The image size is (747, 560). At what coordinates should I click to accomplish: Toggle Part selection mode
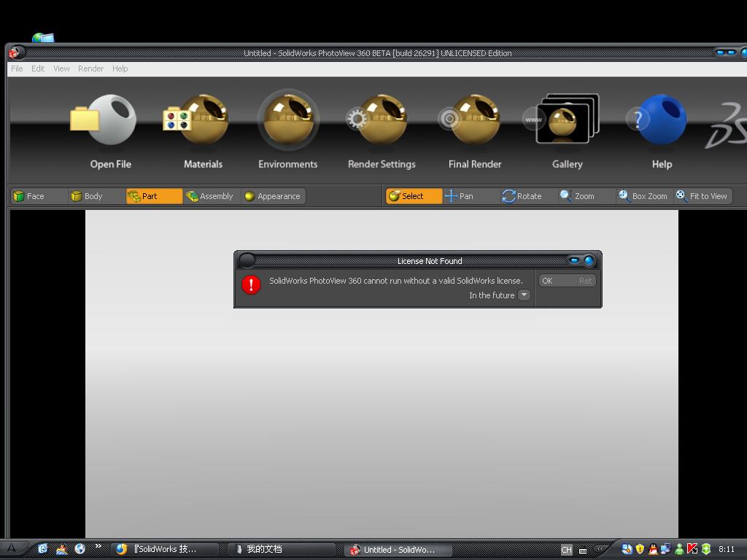[x=155, y=196]
